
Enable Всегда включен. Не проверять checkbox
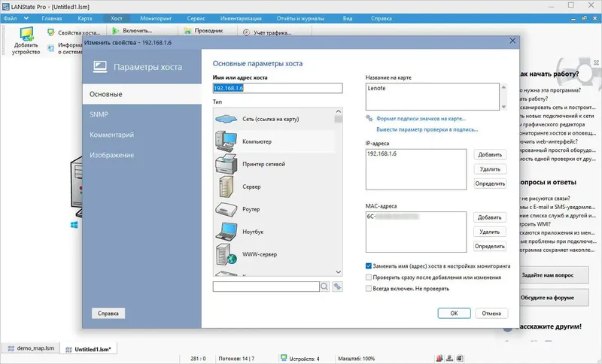[369, 289]
